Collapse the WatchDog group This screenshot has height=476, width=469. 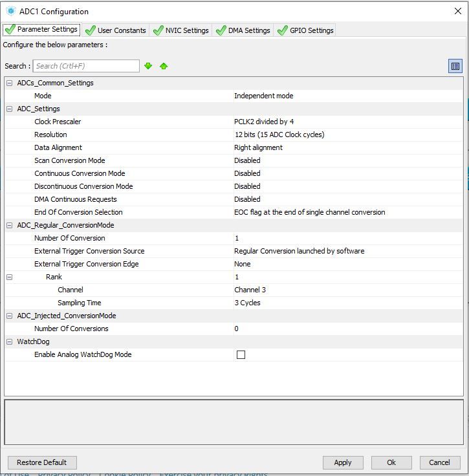[x=10, y=341]
